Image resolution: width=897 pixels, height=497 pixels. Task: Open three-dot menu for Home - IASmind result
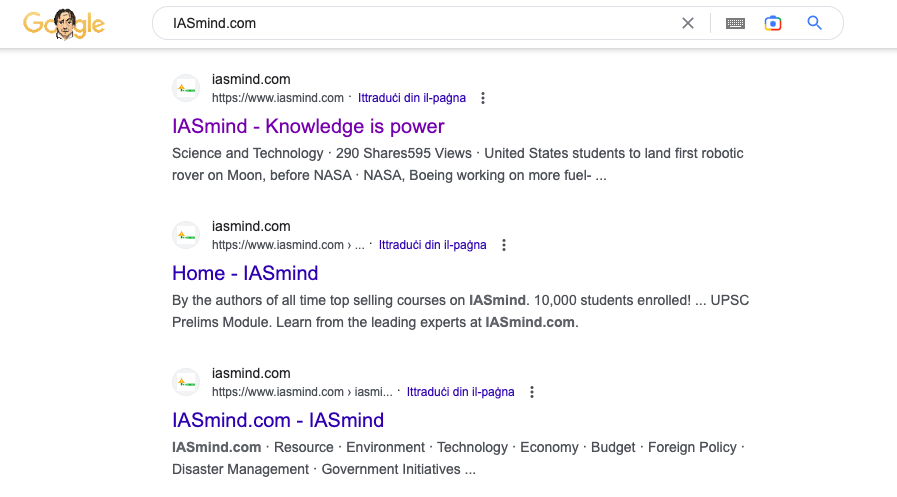pyautogui.click(x=504, y=245)
